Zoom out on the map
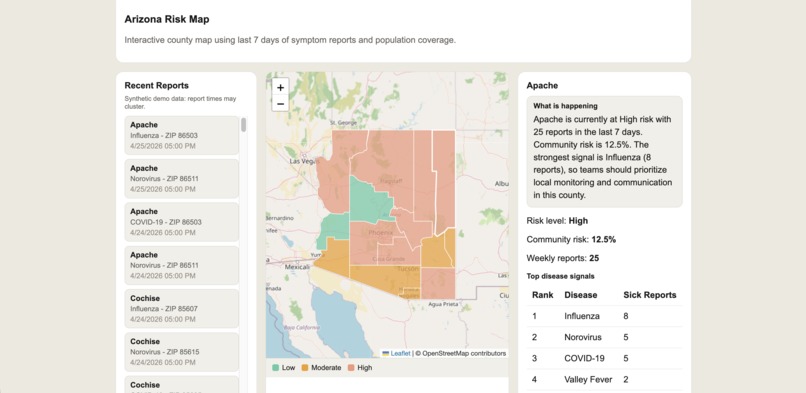806x393 pixels. (x=280, y=104)
